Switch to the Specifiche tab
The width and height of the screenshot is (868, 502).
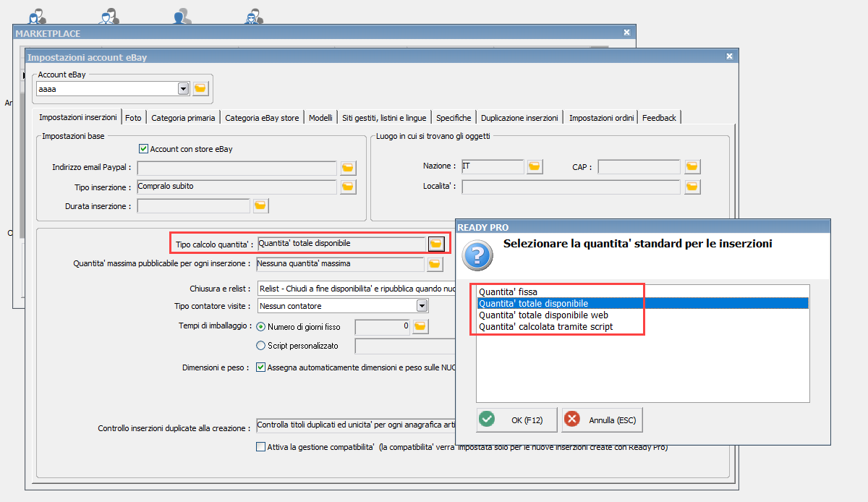point(454,118)
